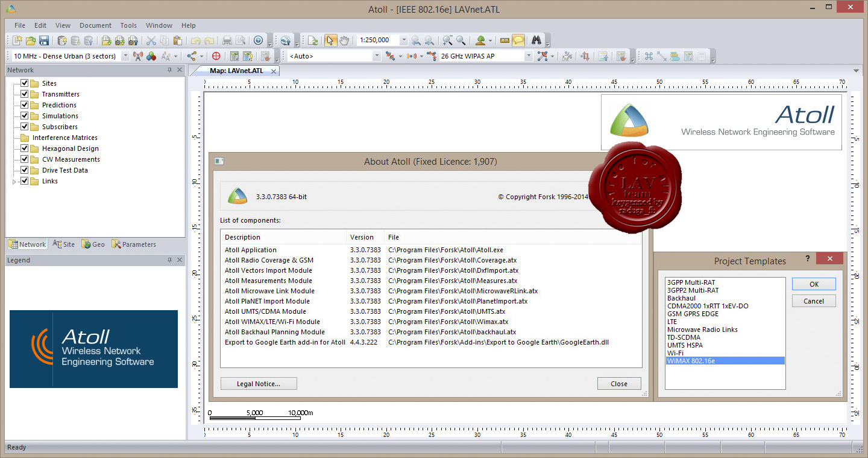Click the new transmitter antenna icon

pos(137,56)
